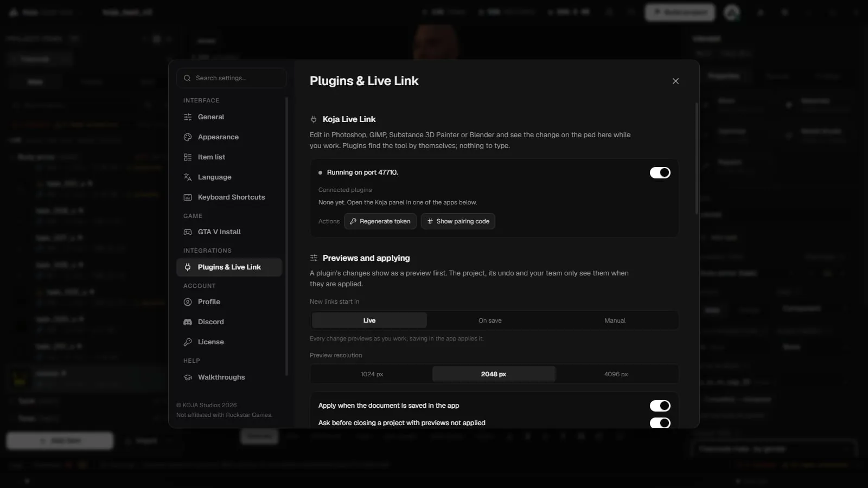Image resolution: width=868 pixels, height=488 pixels.
Task: Select Manual link mode
Action: [x=615, y=320]
